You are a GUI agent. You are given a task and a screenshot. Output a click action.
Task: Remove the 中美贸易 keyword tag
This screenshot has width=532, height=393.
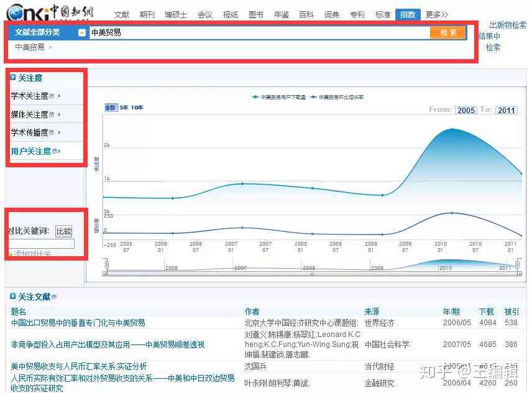[50, 47]
